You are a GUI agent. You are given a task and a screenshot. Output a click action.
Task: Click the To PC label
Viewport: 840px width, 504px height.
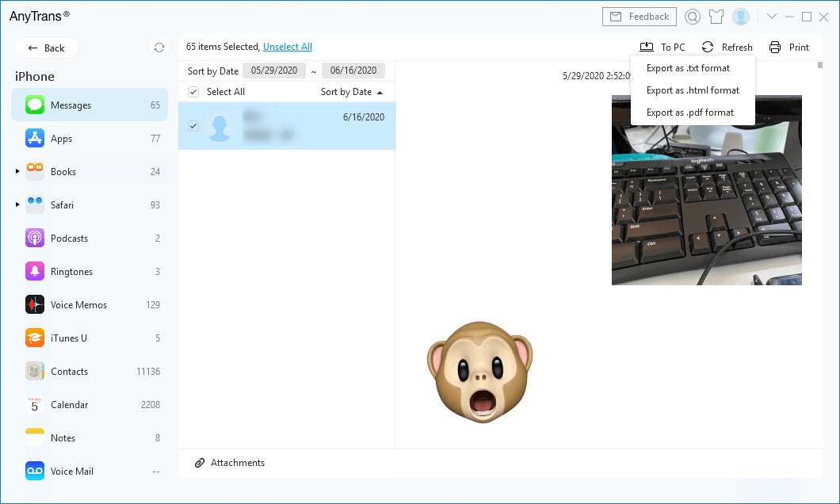673,47
